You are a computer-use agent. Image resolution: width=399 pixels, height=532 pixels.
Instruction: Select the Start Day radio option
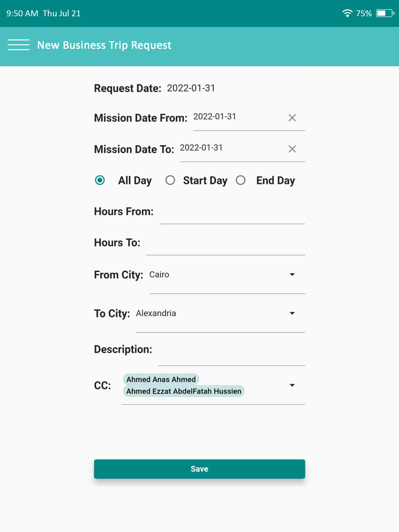tap(170, 180)
